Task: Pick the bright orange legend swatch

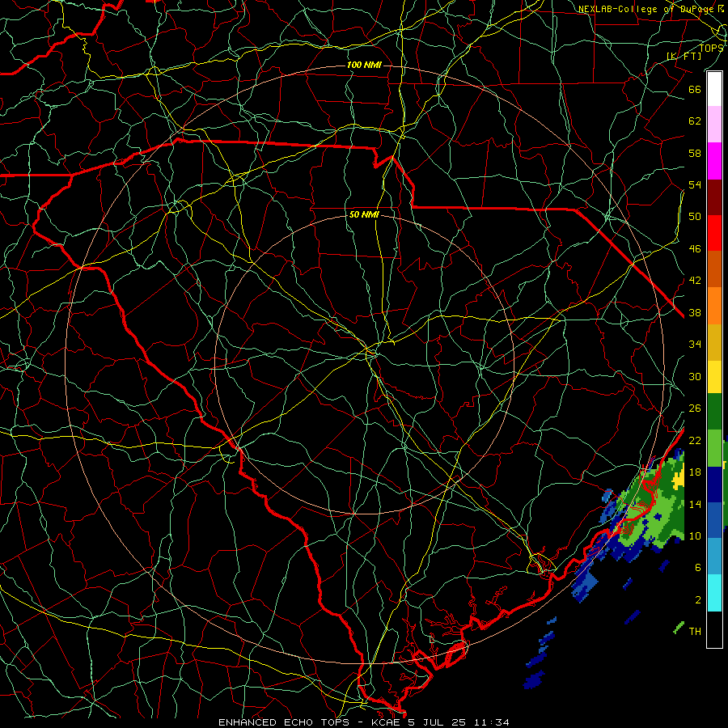Action: [714, 305]
